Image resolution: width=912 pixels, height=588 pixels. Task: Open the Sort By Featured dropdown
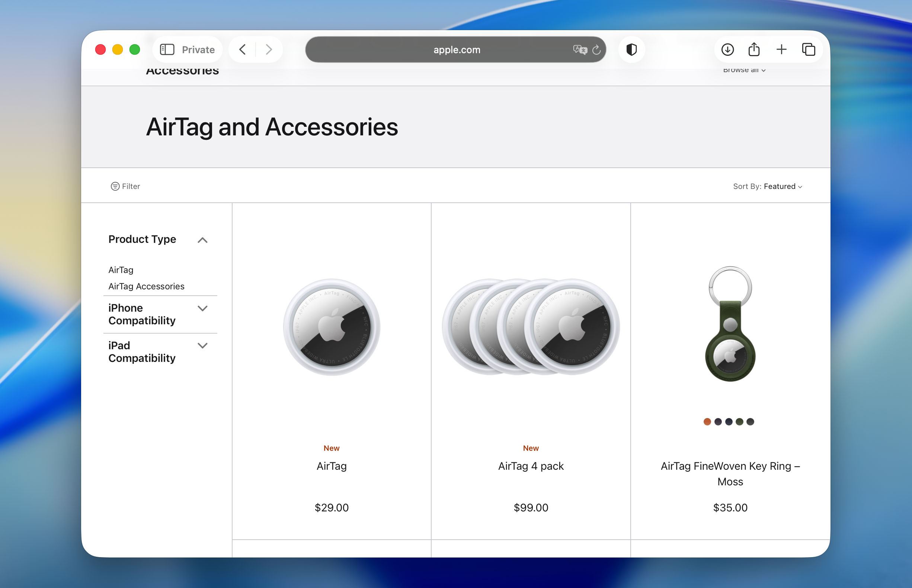[768, 186]
